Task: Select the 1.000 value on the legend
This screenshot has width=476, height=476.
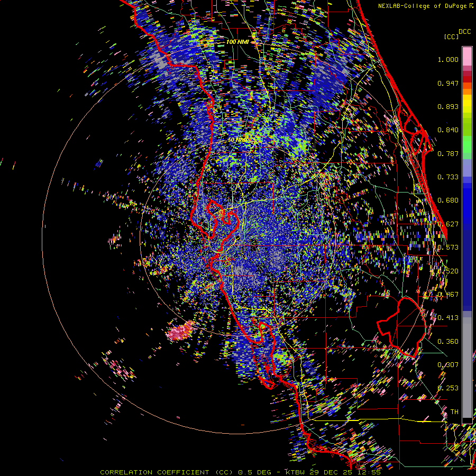Action: [x=448, y=59]
